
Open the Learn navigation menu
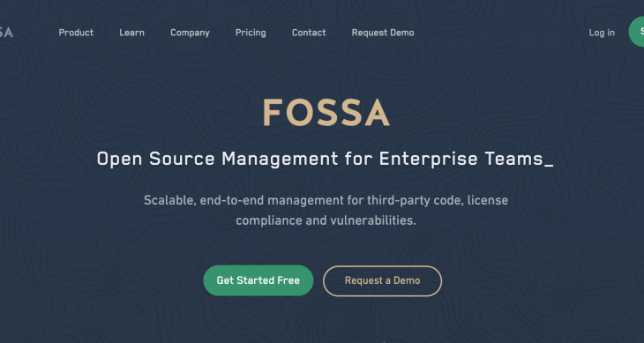tap(131, 33)
